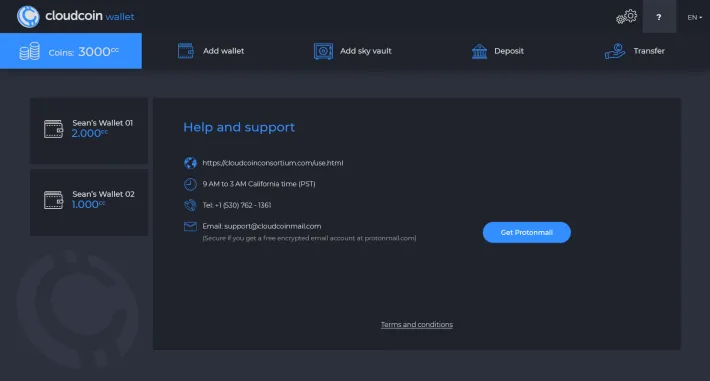Click the sky vault safe icon
The image size is (710, 381).
(x=323, y=51)
